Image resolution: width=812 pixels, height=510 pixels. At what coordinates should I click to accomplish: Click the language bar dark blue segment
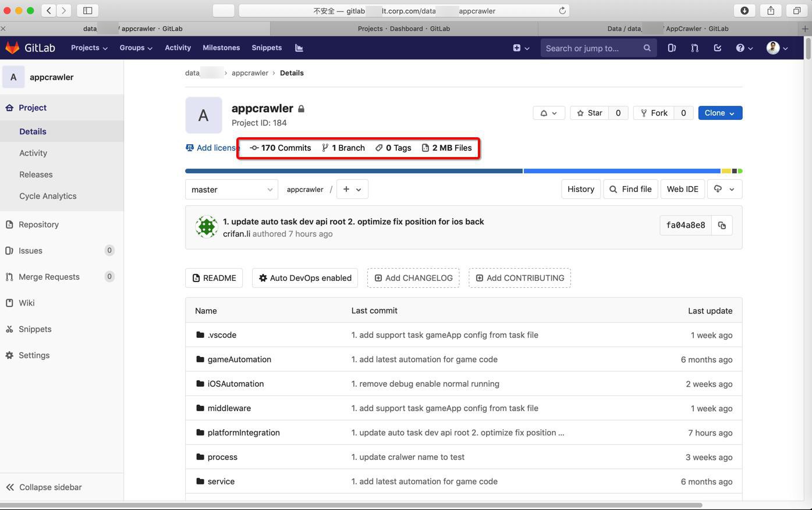coord(354,171)
